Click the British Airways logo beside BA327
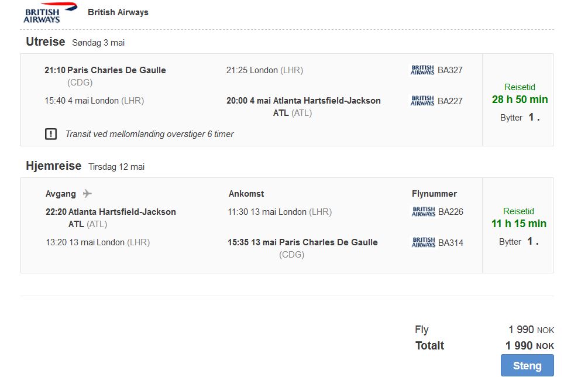The height and width of the screenshot is (377, 588). pos(422,70)
